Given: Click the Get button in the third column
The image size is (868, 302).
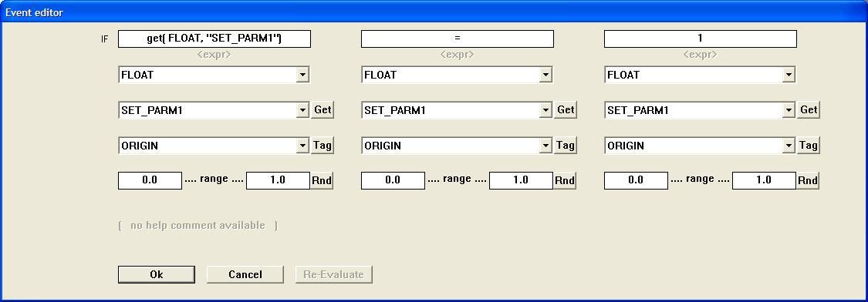Looking at the screenshot, I should [x=809, y=109].
